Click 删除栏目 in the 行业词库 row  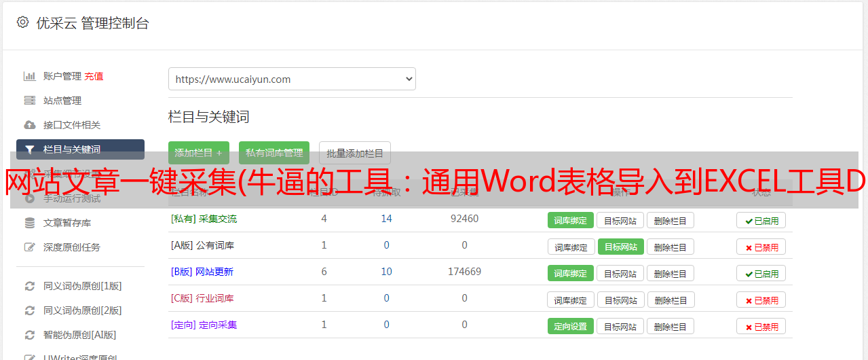[671, 300]
